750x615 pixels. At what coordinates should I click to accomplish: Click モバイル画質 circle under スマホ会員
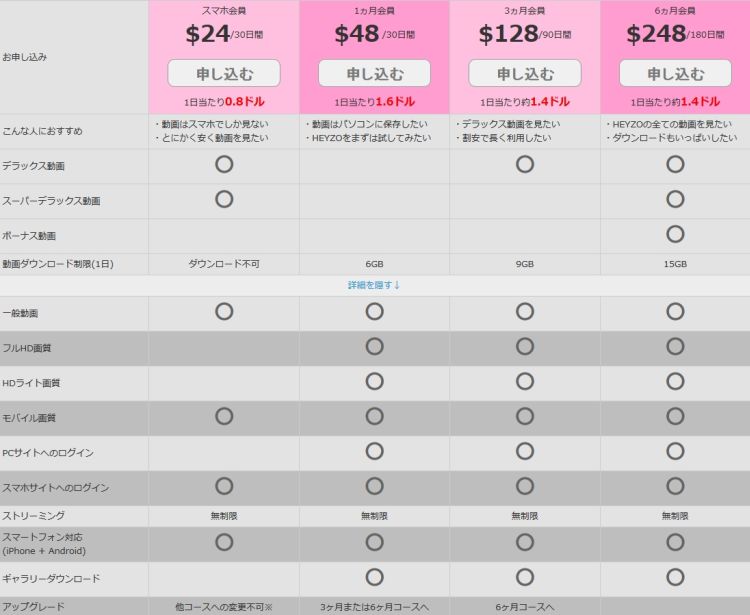pos(224,416)
